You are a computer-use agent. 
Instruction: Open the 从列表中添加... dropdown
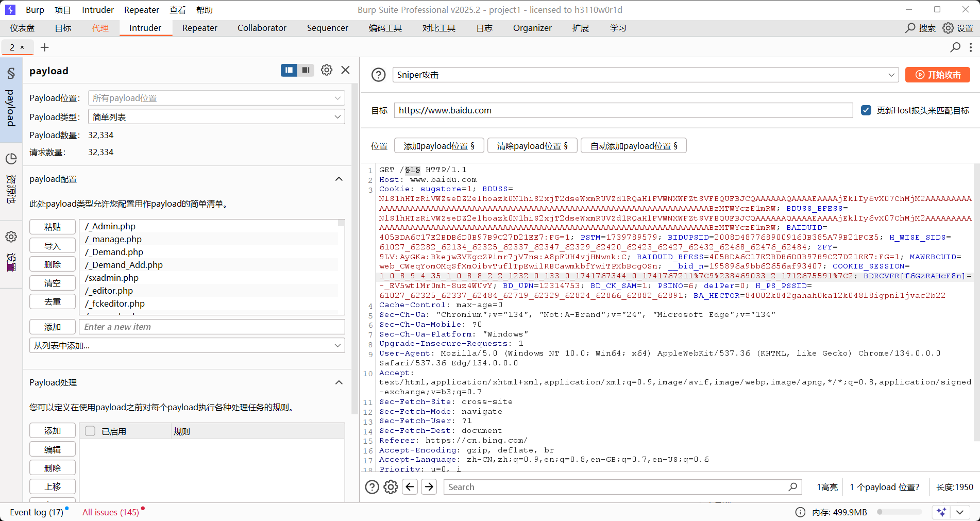187,345
